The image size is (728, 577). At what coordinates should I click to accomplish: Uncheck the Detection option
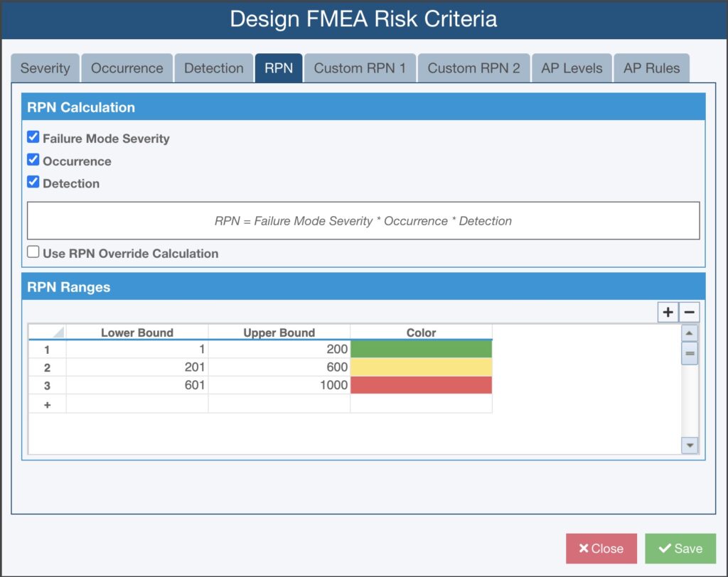[32, 181]
